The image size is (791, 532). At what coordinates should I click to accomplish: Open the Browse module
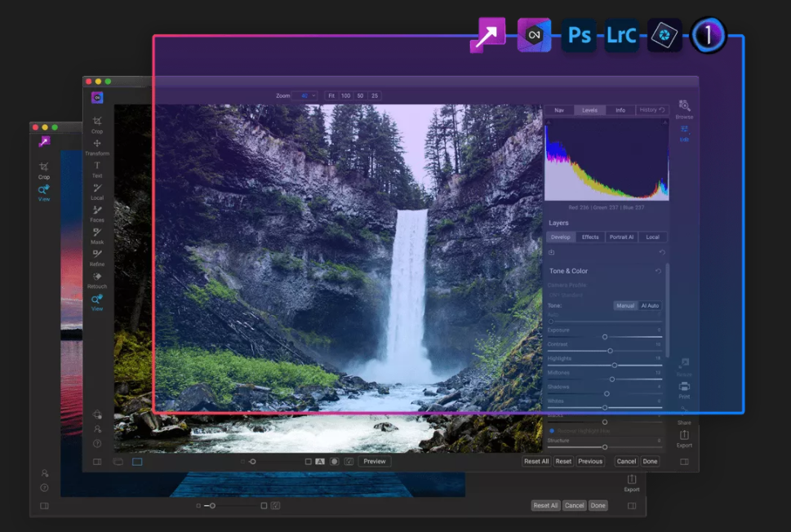(684, 109)
